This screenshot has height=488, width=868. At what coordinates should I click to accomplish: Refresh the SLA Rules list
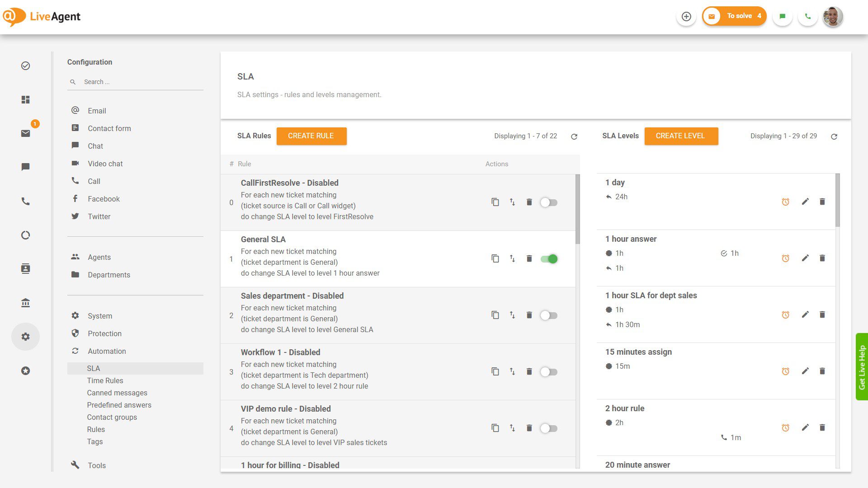(574, 136)
